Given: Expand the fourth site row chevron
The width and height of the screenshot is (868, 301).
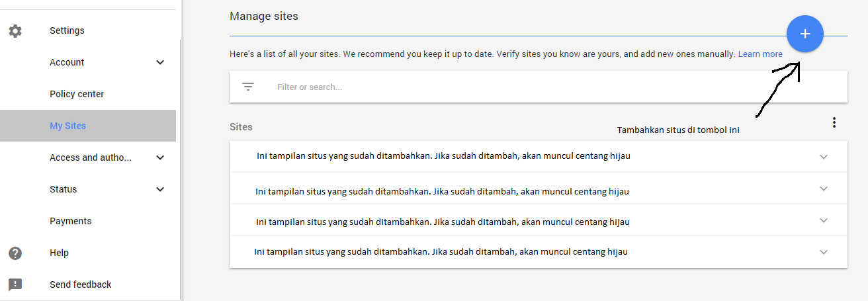Looking at the screenshot, I should pyautogui.click(x=824, y=252).
